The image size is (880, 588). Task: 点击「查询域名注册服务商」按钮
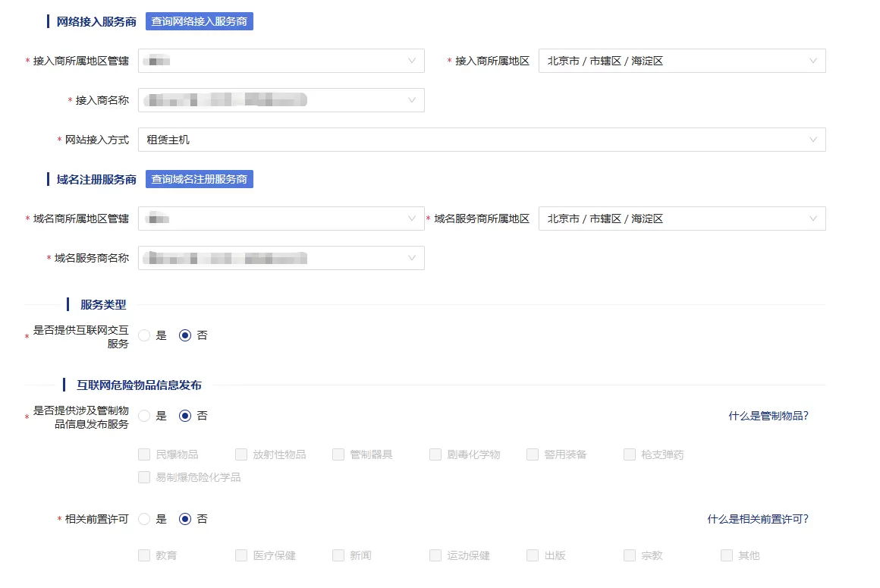[200, 179]
